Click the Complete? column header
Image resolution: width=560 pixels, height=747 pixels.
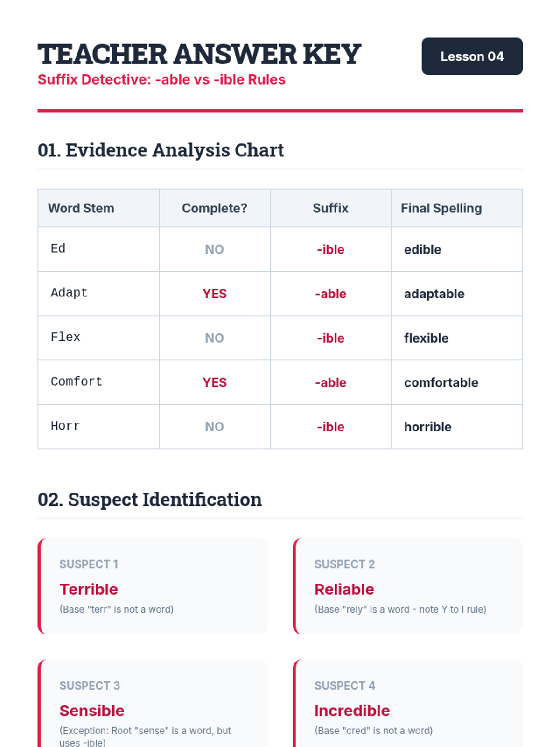(215, 208)
